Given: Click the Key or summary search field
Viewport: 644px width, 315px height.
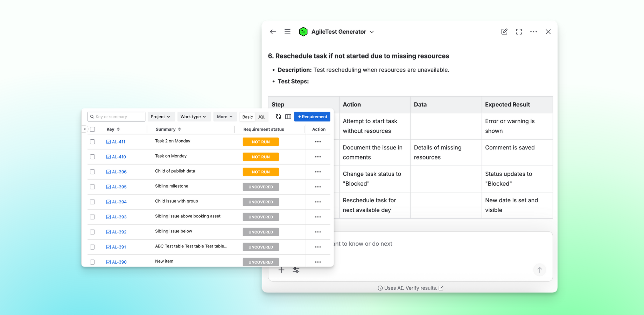Looking at the screenshot, I should [x=116, y=116].
